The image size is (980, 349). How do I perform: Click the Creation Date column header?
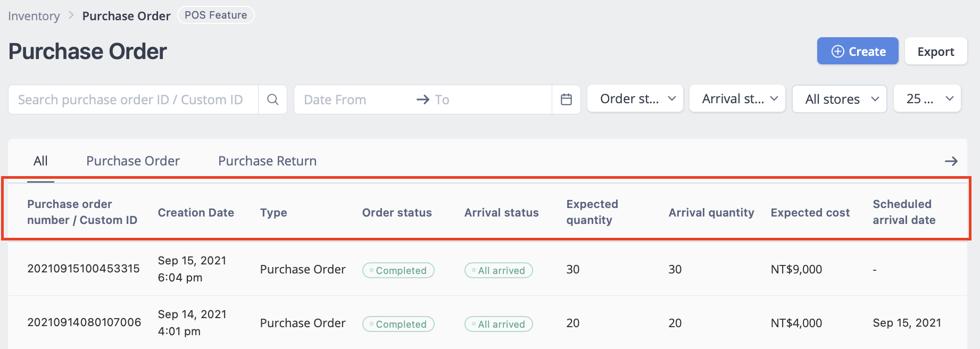(x=196, y=212)
